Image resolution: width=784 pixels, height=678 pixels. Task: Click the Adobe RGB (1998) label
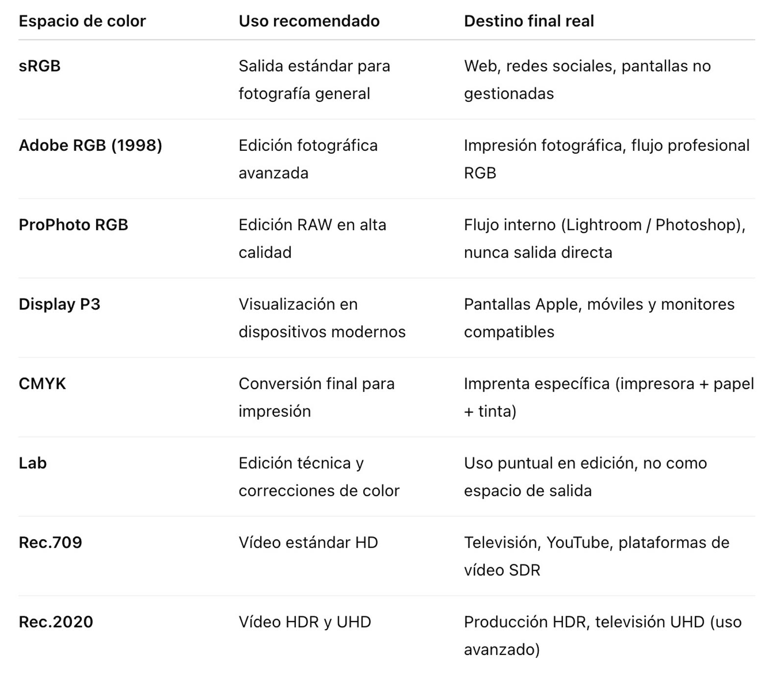[90, 145]
